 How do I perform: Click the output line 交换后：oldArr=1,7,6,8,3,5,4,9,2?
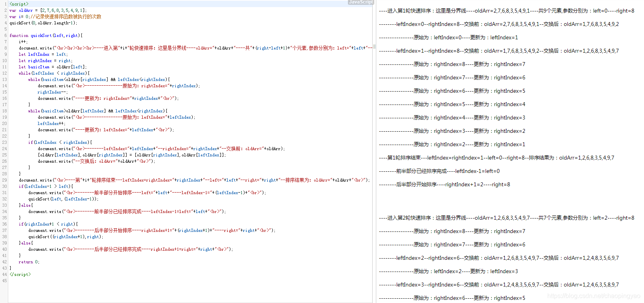point(499,24)
